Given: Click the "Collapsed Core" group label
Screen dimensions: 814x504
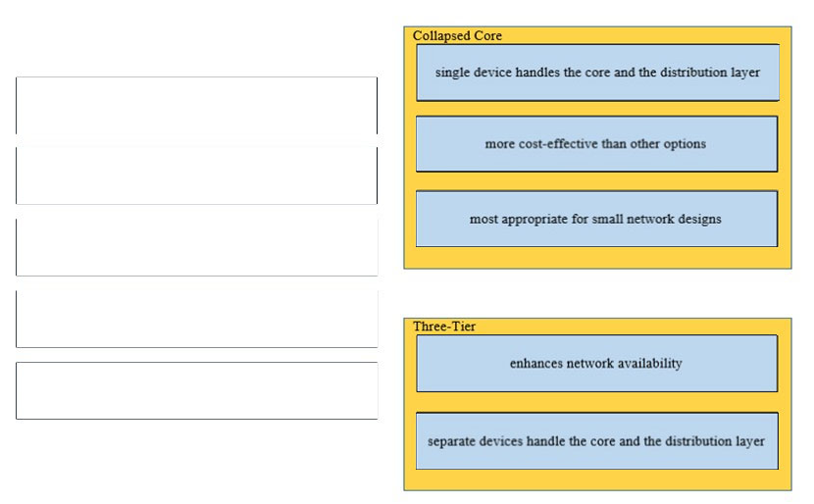Looking at the screenshot, I should point(457,35).
